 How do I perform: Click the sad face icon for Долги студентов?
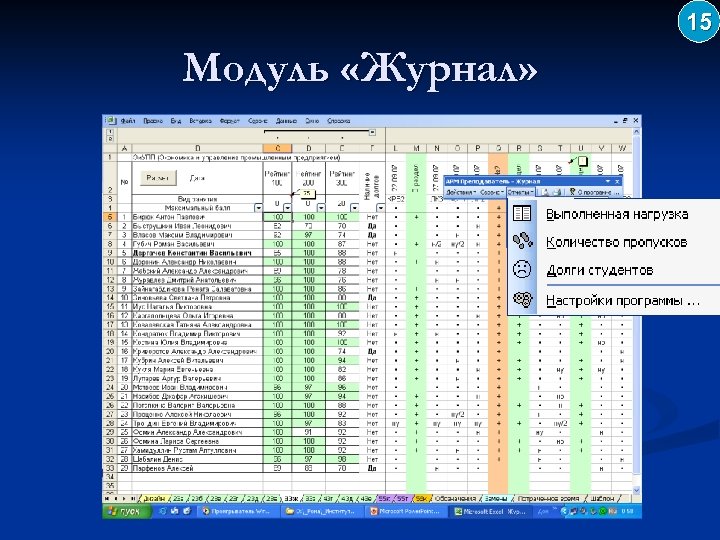tap(522, 269)
